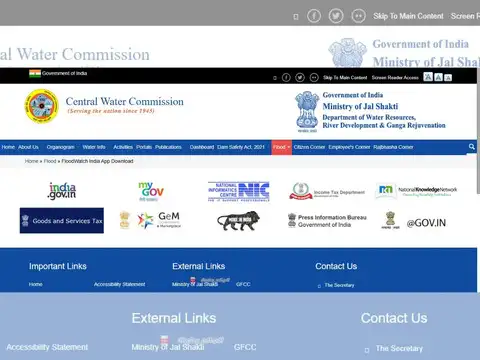Click Home in the breadcrumb trail
Image resolution: width=480 pixels, height=360 pixels.
tap(31, 161)
